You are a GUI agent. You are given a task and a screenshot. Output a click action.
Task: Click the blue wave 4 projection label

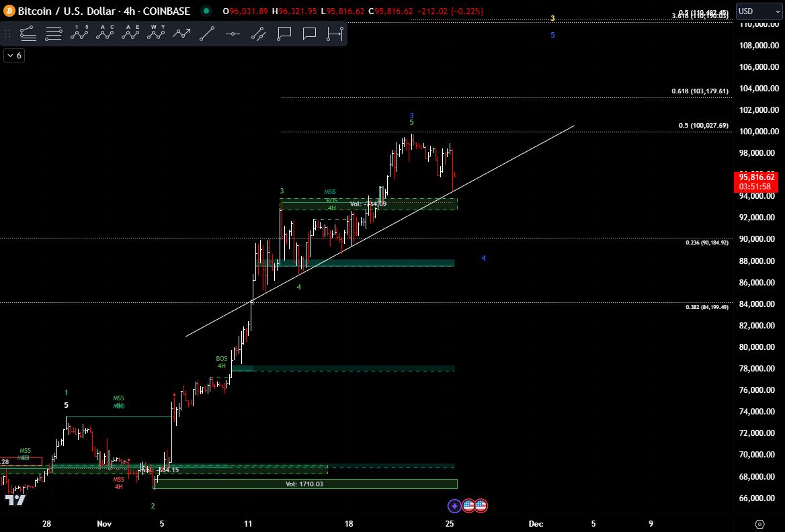click(x=484, y=258)
